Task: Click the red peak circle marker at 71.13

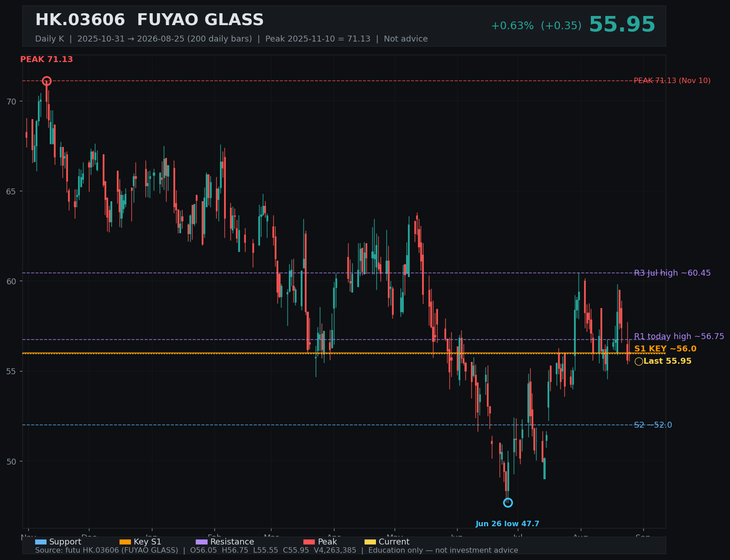Action: (x=47, y=81)
